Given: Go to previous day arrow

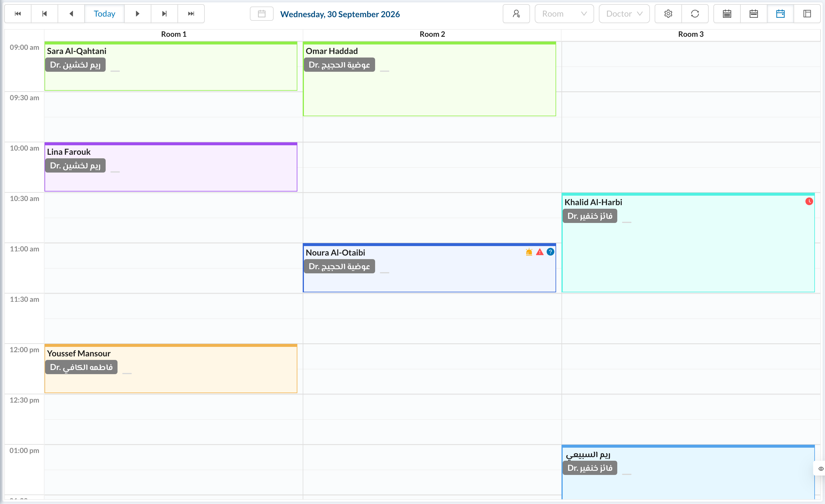Looking at the screenshot, I should tap(71, 14).
